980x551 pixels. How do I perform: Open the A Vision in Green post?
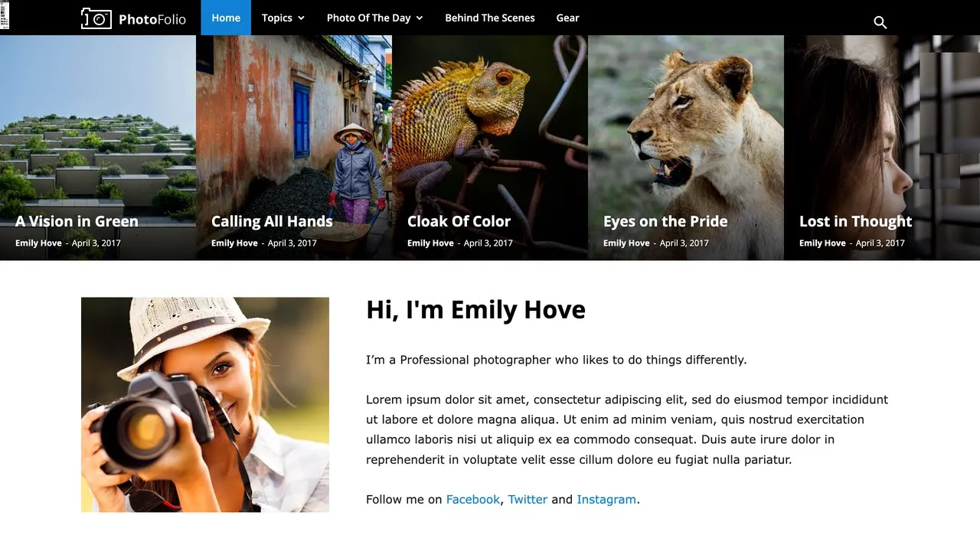(x=77, y=221)
